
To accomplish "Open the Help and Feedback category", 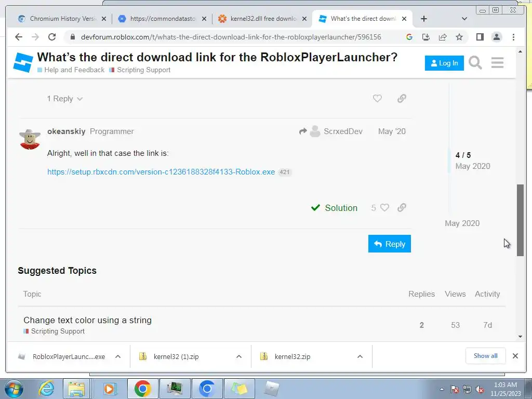I will [x=71, y=70].
